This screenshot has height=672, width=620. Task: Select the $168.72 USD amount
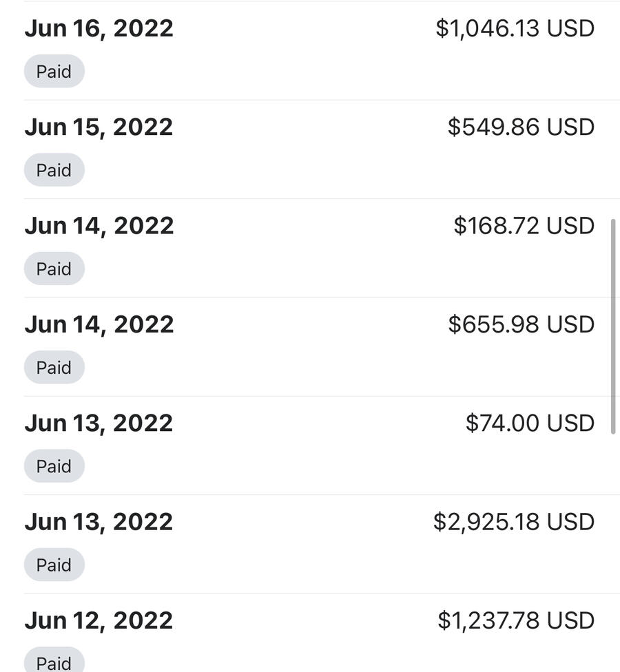[524, 226]
